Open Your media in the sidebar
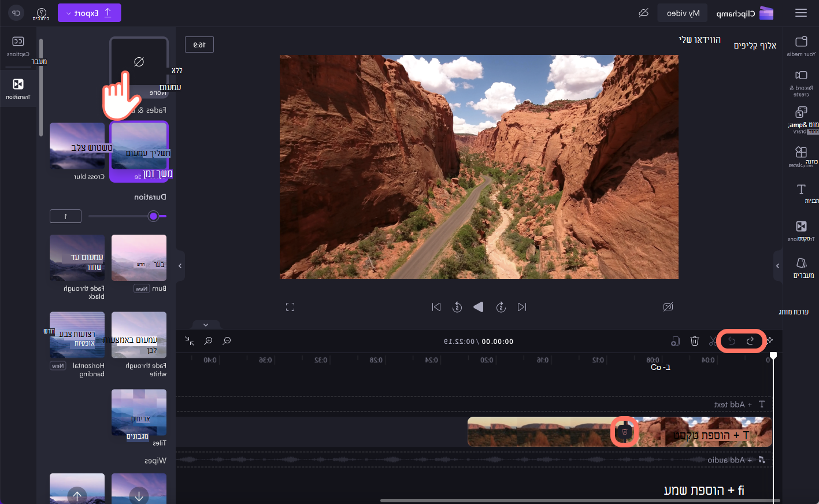The width and height of the screenshot is (819, 504). coord(801,46)
